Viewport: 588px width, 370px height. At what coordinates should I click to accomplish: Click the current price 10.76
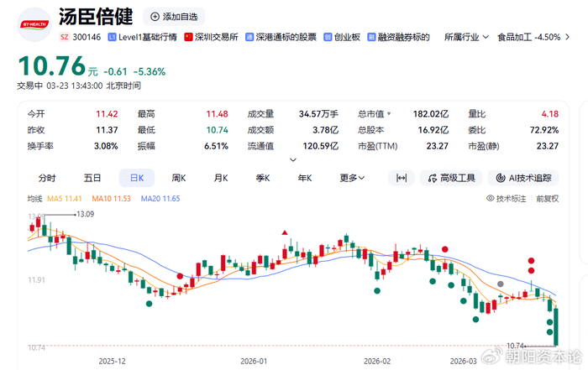pos(52,66)
